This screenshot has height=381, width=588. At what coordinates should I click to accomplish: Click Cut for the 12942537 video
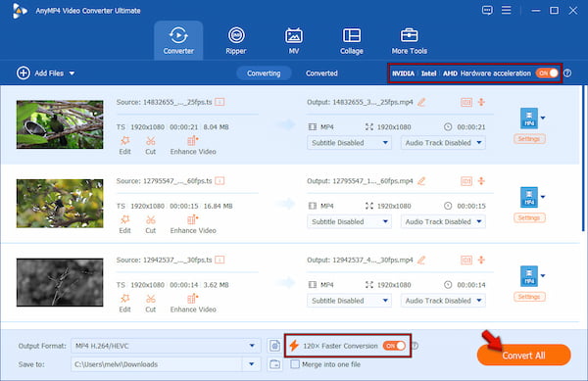coord(150,304)
